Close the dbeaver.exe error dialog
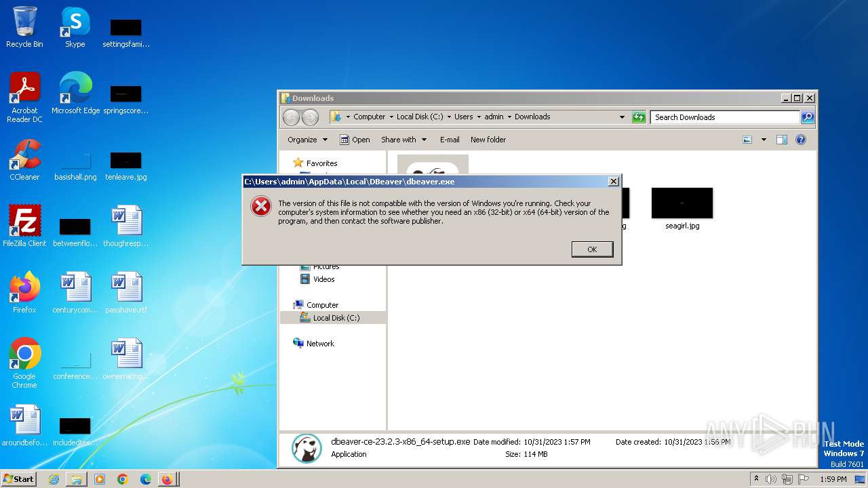This screenshot has width=868, height=488. coord(613,182)
